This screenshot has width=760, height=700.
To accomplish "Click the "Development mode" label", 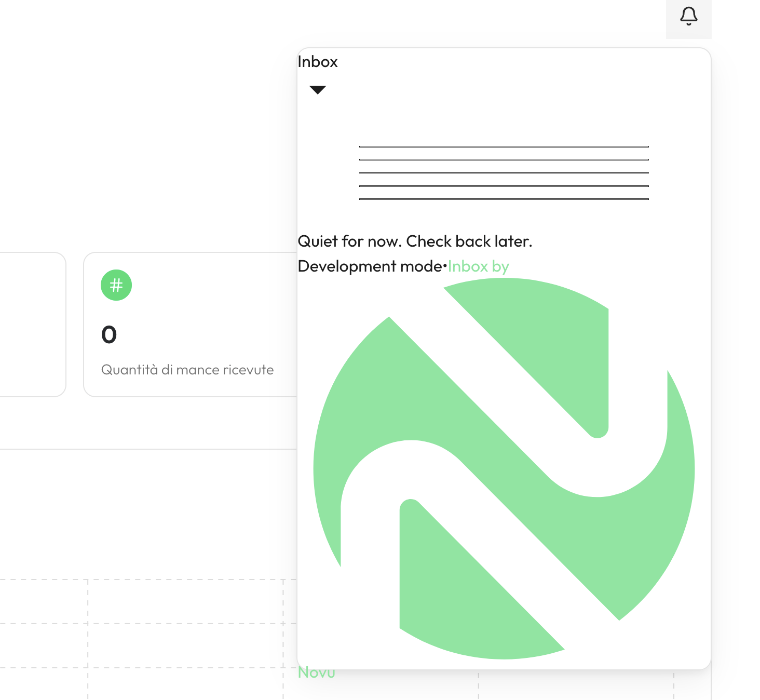I will click(370, 266).
